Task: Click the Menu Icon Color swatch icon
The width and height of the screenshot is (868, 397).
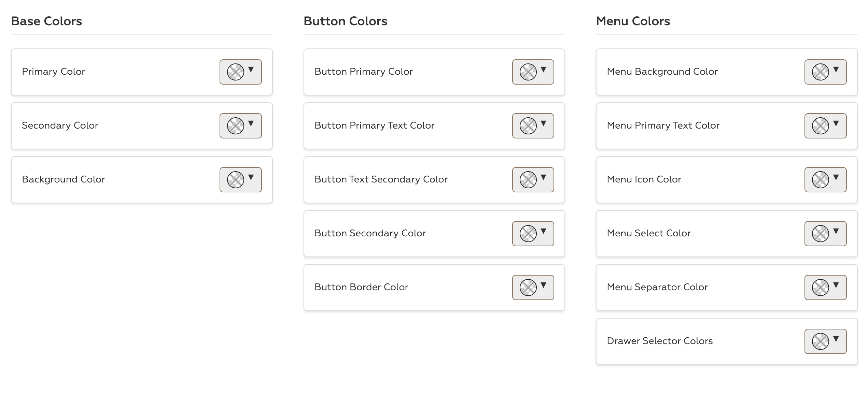Action: [820, 180]
